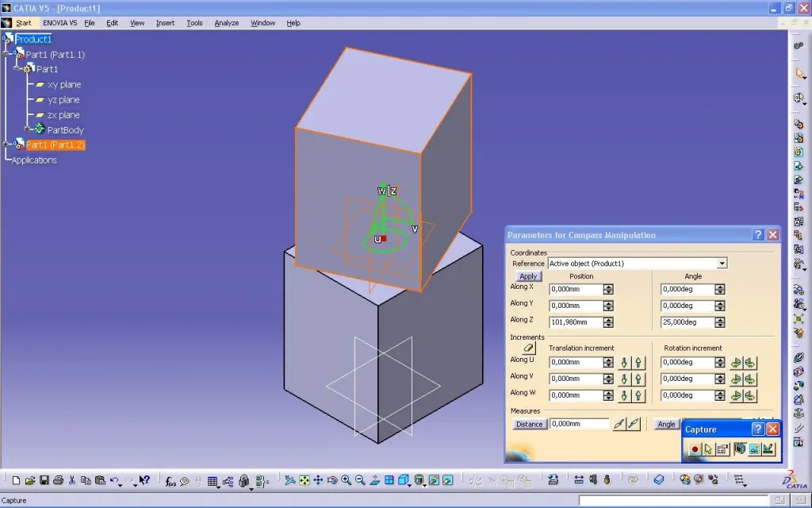Image resolution: width=812 pixels, height=508 pixels.
Task: Expand the Part1 (Part1.2) tree node
Action: pos(6,144)
